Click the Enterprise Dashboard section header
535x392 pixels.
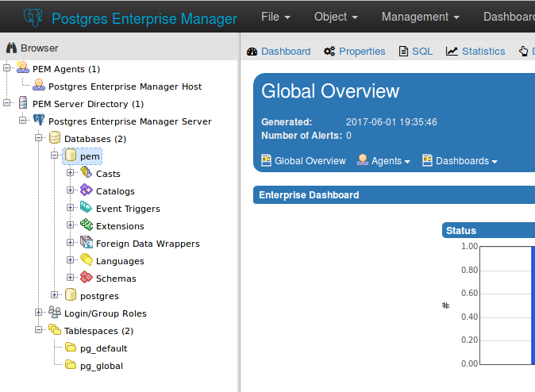tap(394, 194)
